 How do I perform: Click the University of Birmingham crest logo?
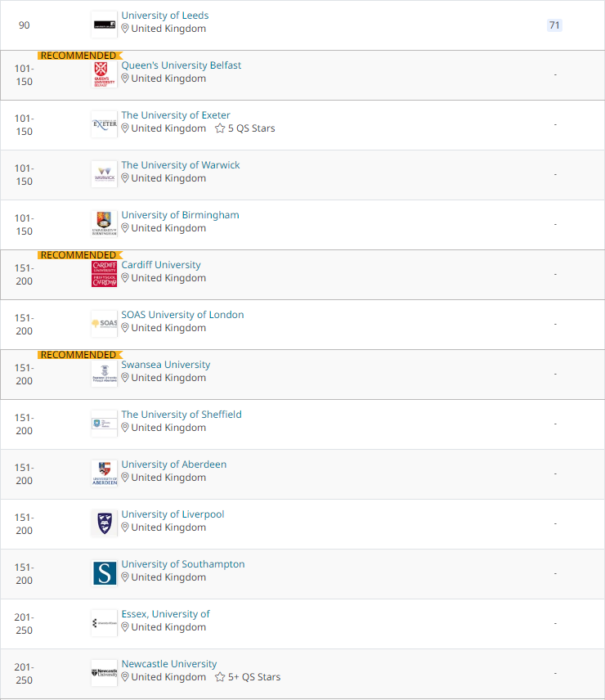[x=104, y=224]
